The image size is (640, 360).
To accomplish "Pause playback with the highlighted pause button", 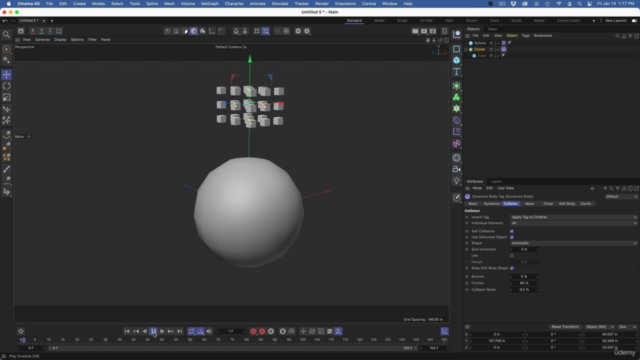I will coord(153,331).
